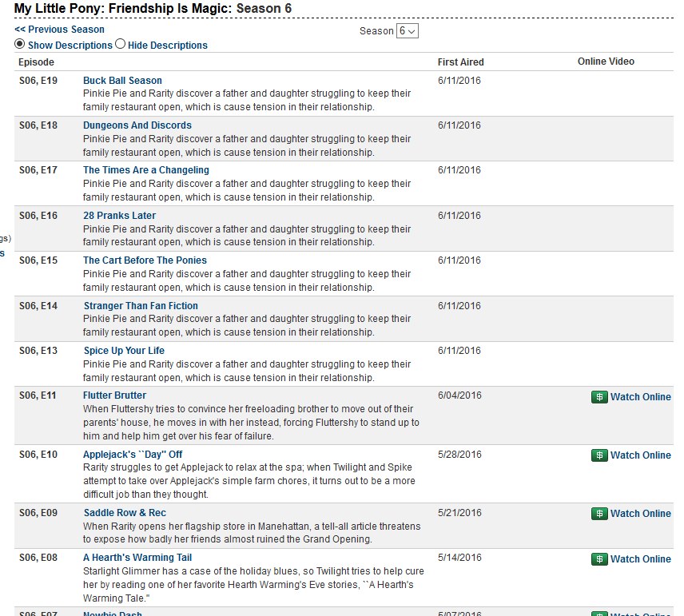Screen dimensions: 684x616
Task: Click the S06, E13 episode number
Action: [x=38, y=351]
